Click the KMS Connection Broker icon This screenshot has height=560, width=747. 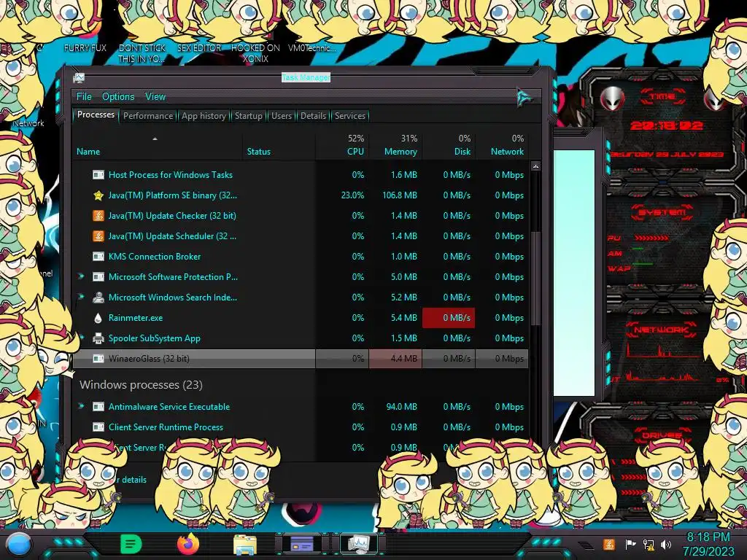(98, 257)
